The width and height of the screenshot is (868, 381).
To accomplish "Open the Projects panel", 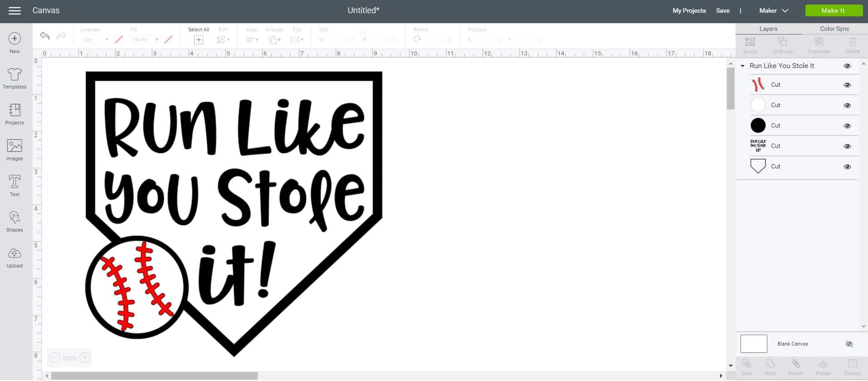I will click(x=15, y=114).
